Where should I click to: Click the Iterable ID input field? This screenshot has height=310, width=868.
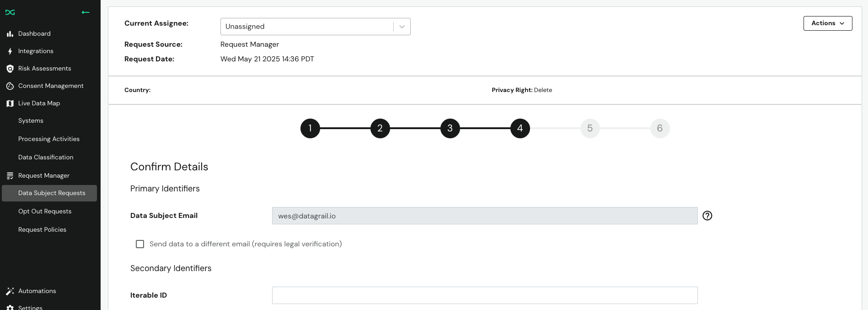click(485, 295)
